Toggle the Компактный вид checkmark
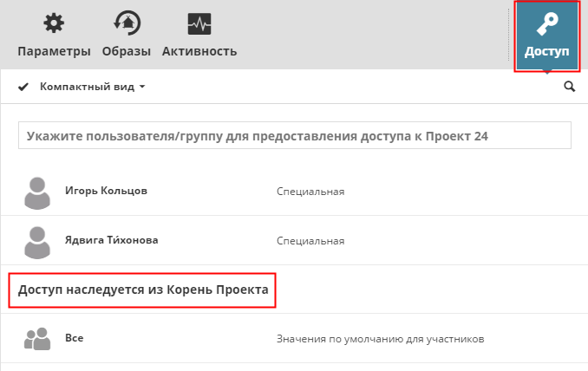Screen dimensions: 588x371 (23, 87)
